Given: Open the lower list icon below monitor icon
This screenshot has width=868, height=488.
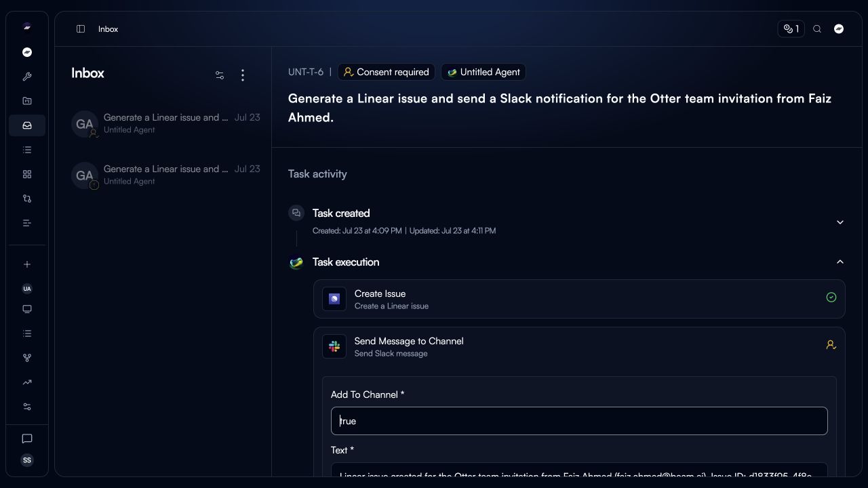Looking at the screenshot, I should click(x=27, y=333).
